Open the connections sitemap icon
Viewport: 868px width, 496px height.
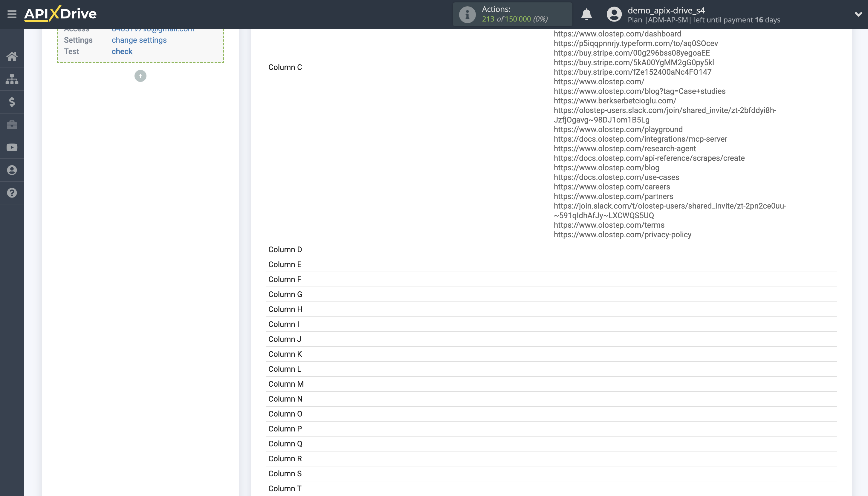pos(12,79)
